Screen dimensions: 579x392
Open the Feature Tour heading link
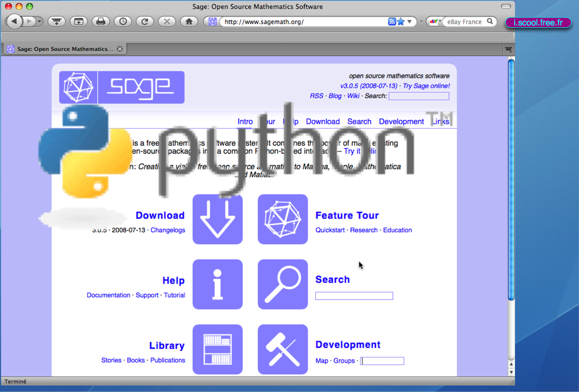pos(347,215)
